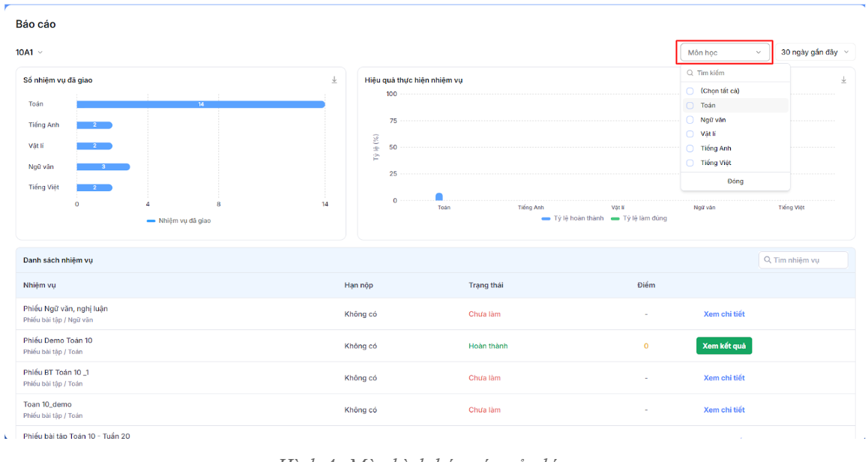
Task: Click the search icon in Tìm nhiệm vụ
Action: [768, 260]
